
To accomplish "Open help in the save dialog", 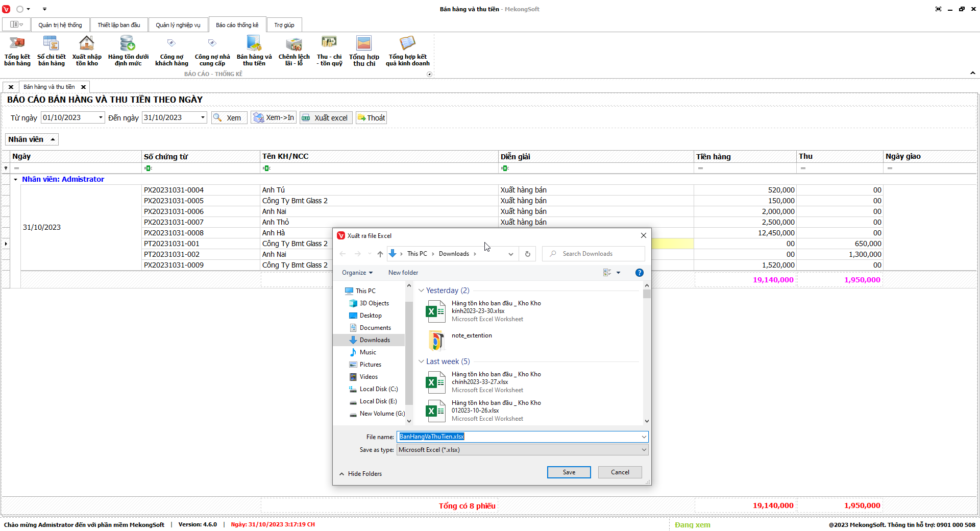I will click(640, 273).
